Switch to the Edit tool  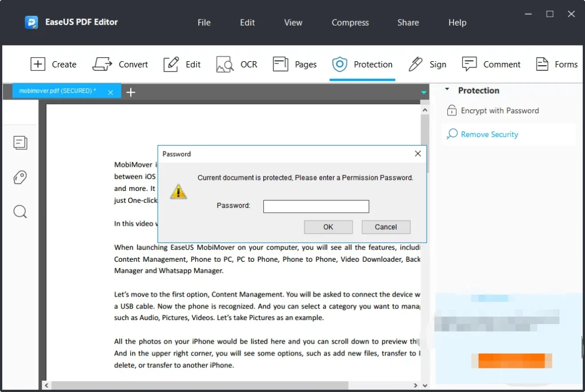pos(182,64)
